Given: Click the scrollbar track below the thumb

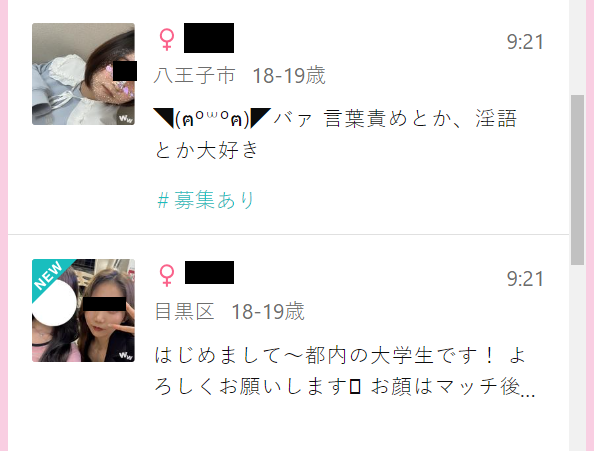Looking at the screenshot, I should pyautogui.click(x=577, y=358).
